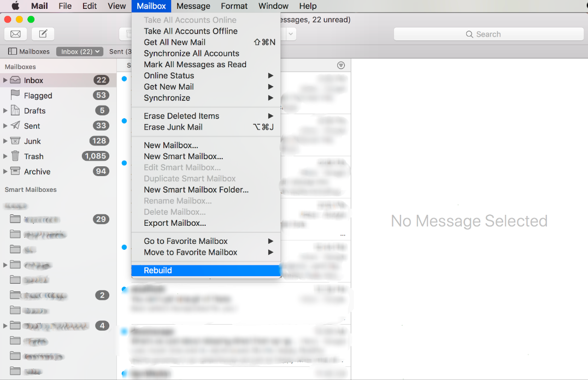Click the Mailboxes sidebar toggle in favorites bar
This screenshot has height=380, width=588.
[x=28, y=51]
